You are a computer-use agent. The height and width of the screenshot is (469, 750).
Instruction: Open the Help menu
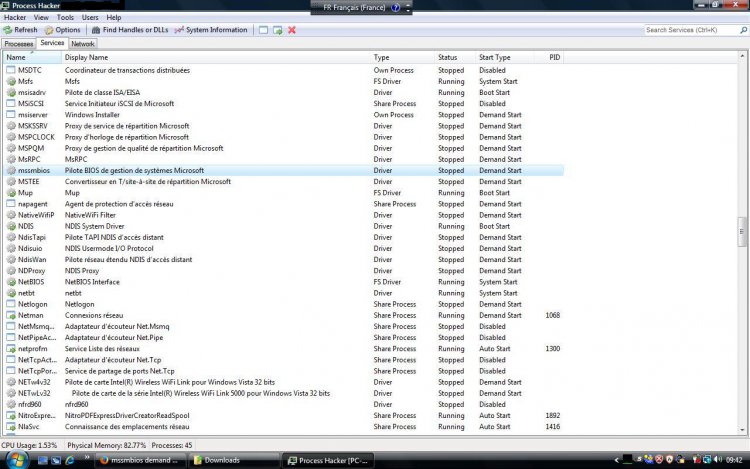pyautogui.click(x=114, y=18)
